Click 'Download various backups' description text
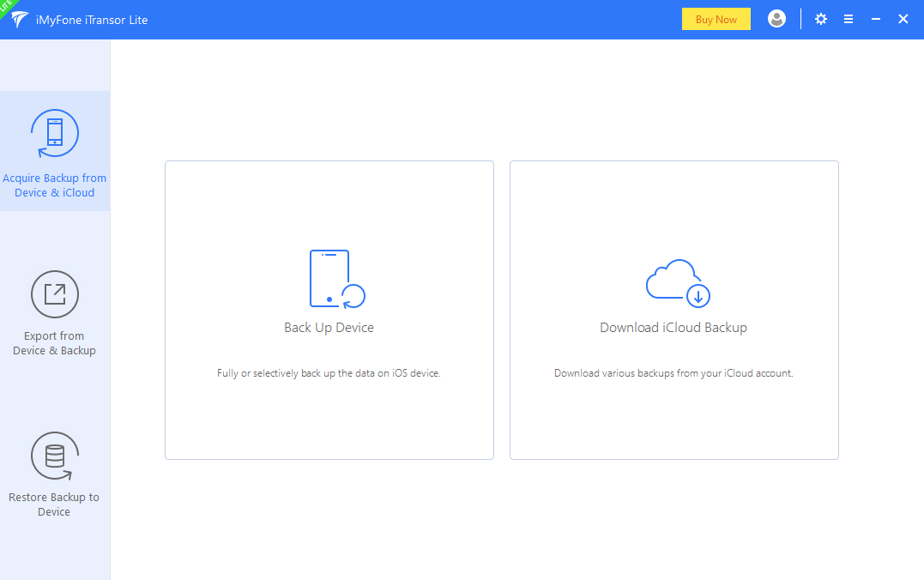The width and height of the screenshot is (924, 580). [673, 373]
